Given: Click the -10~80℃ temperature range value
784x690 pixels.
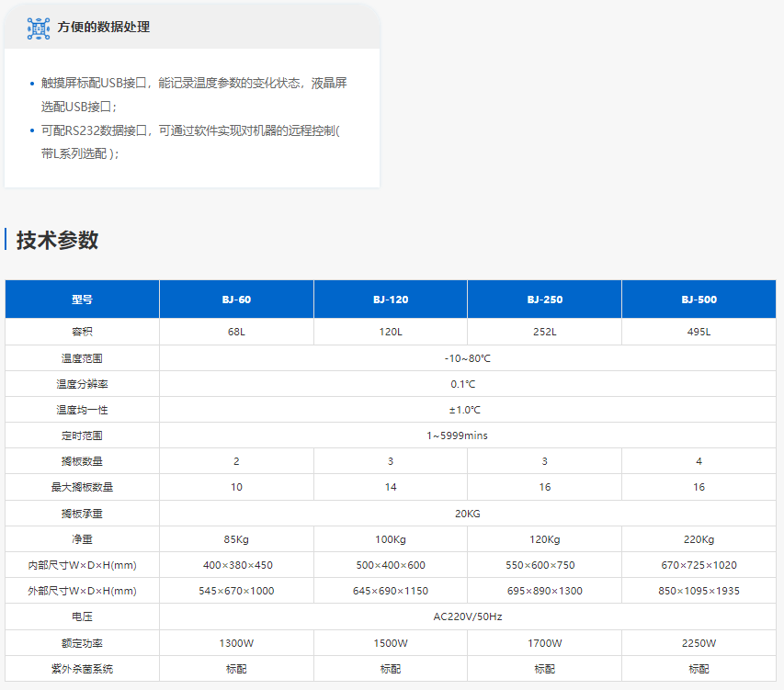Looking at the screenshot, I should click(x=468, y=358).
